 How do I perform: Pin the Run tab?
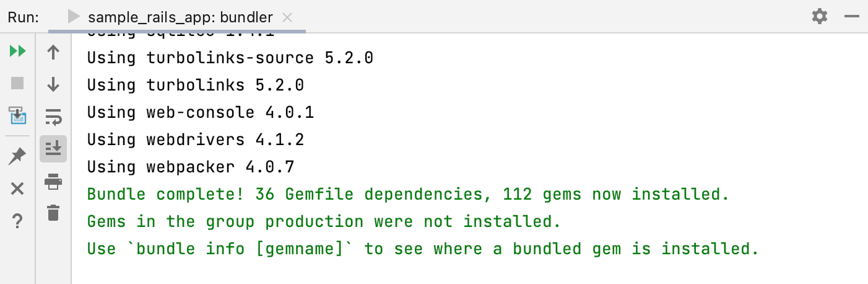click(17, 156)
